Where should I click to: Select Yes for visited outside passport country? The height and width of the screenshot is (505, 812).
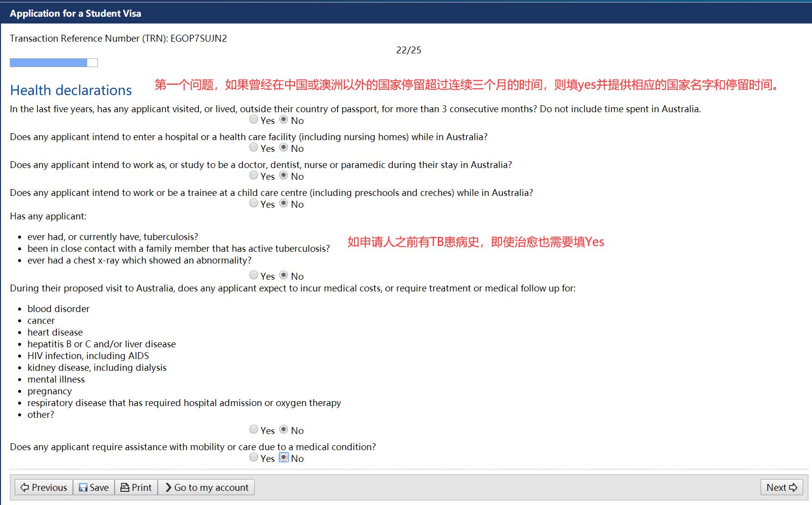click(x=254, y=120)
